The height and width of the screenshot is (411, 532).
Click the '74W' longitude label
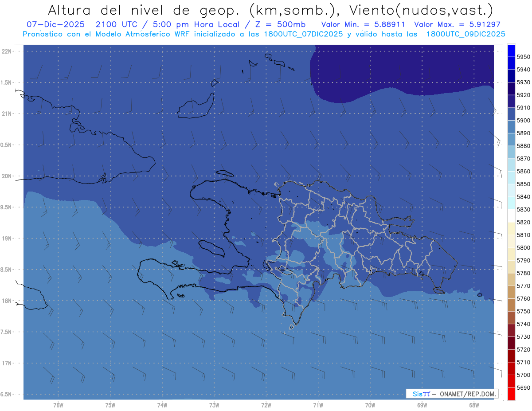pyautogui.click(x=162, y=405)
